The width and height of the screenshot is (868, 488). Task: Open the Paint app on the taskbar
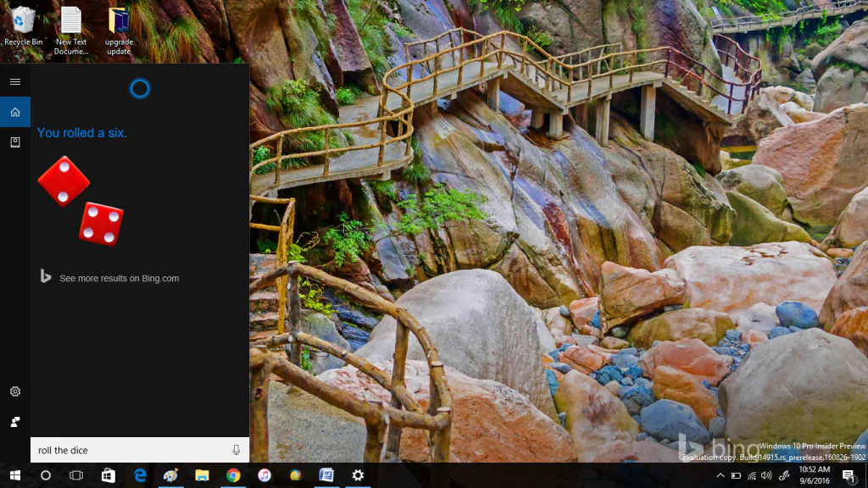[170, 475]
